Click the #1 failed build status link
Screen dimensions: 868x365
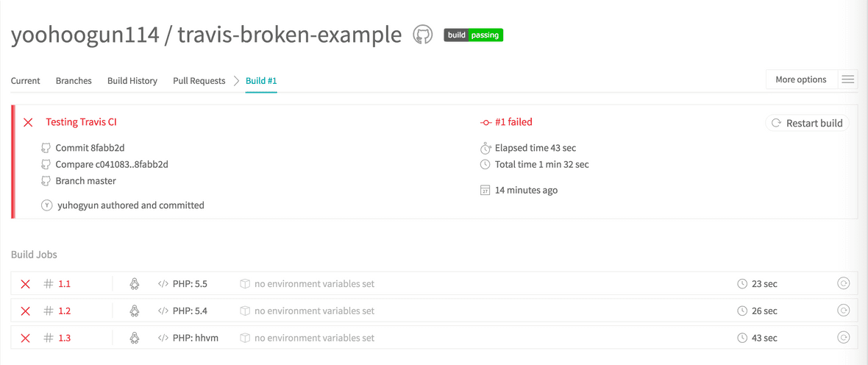pyautogui.click(x=513, y=122)
